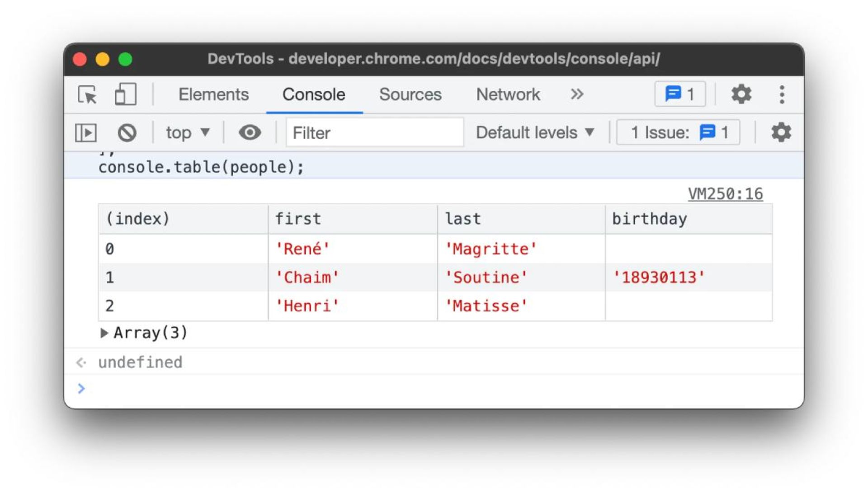Expand the Array(3) disclosure triangle
868x493 pixels.
104,333
